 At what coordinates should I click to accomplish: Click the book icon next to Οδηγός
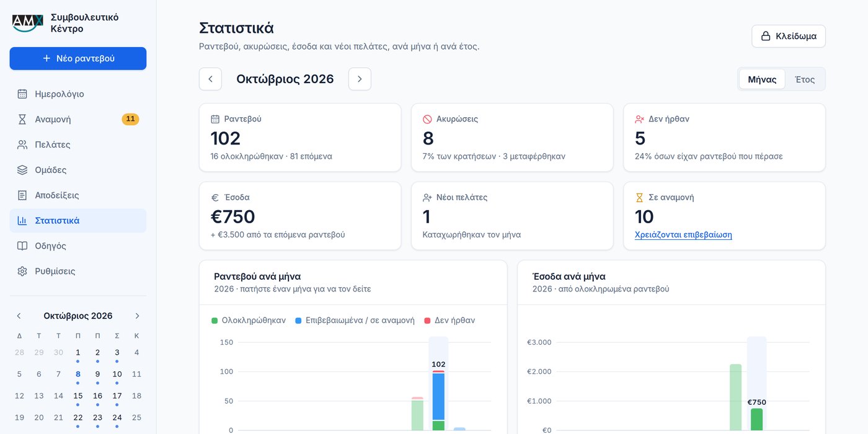point(22,246)
